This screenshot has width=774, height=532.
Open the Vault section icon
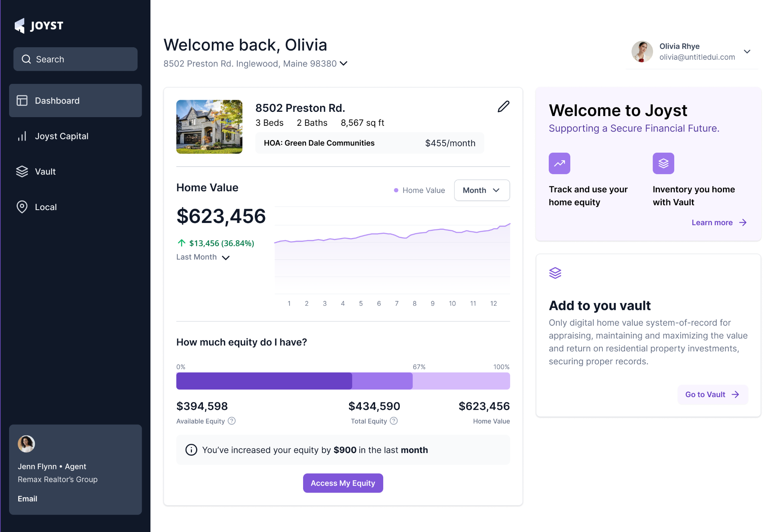coord(22,171)
